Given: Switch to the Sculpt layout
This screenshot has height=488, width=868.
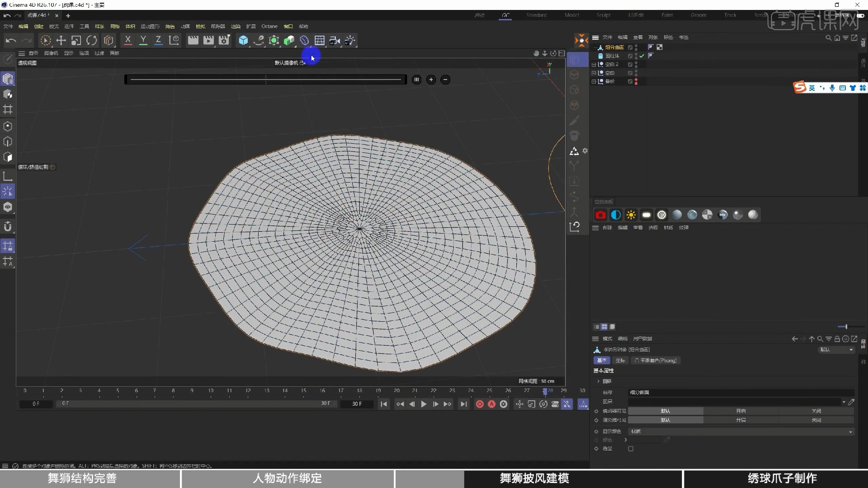Looking at the screenshot, I should point(604,15).
